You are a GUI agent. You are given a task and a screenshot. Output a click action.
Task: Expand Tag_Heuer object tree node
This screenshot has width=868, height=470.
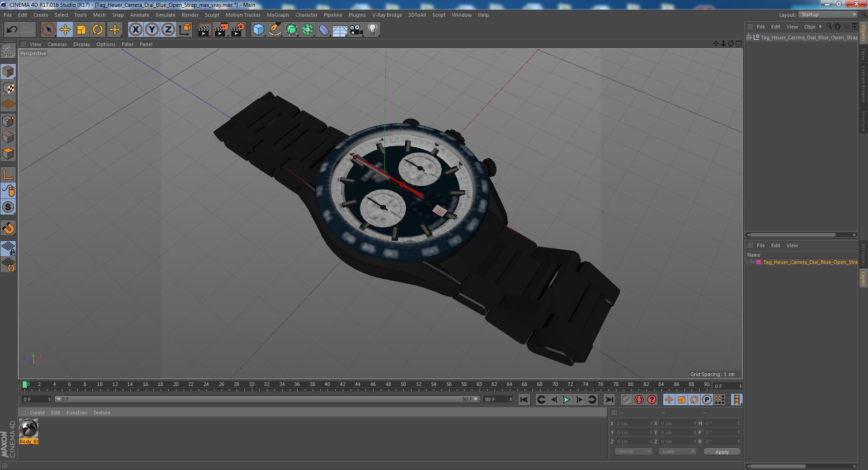(x=749, y=38)
